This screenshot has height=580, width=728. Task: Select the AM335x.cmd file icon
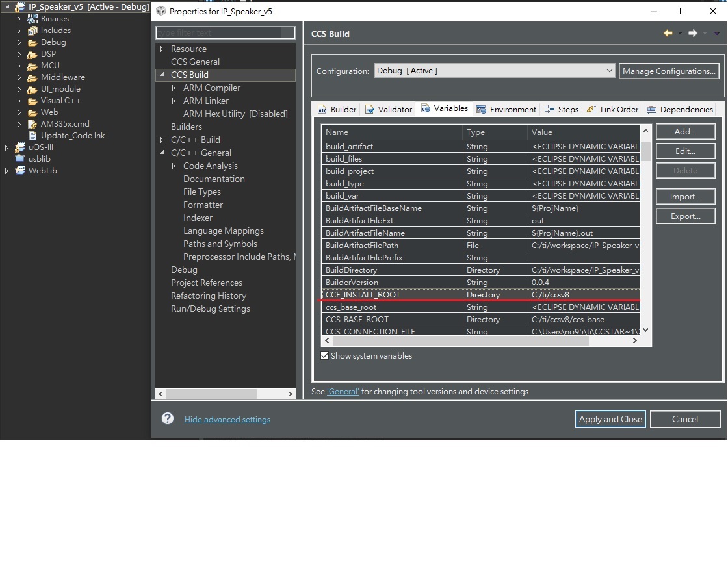(x=32, y=124)
